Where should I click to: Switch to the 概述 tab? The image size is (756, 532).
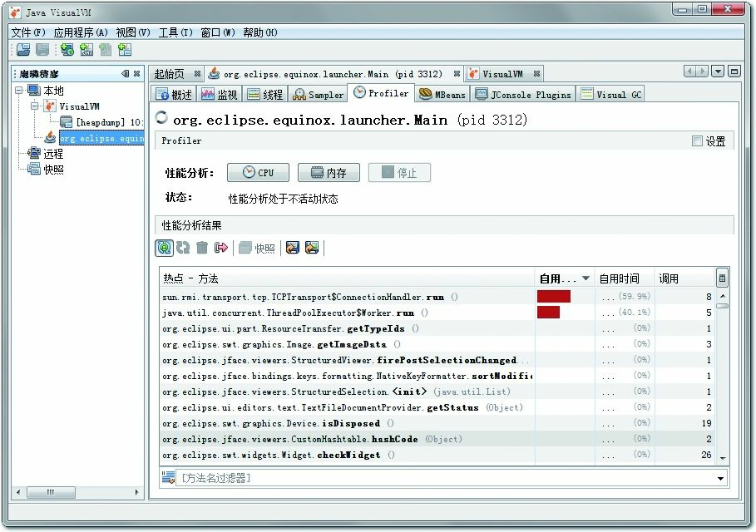[174, 95]
